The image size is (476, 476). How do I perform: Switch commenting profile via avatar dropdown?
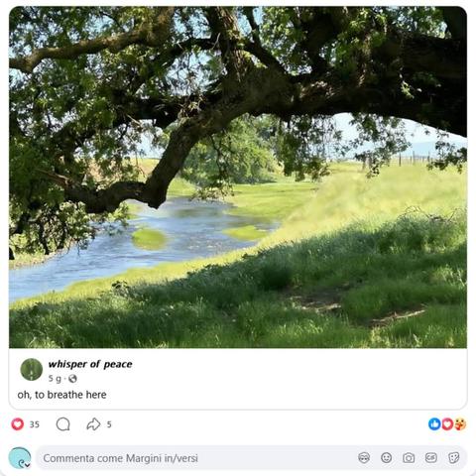click(x=20, y=458)
